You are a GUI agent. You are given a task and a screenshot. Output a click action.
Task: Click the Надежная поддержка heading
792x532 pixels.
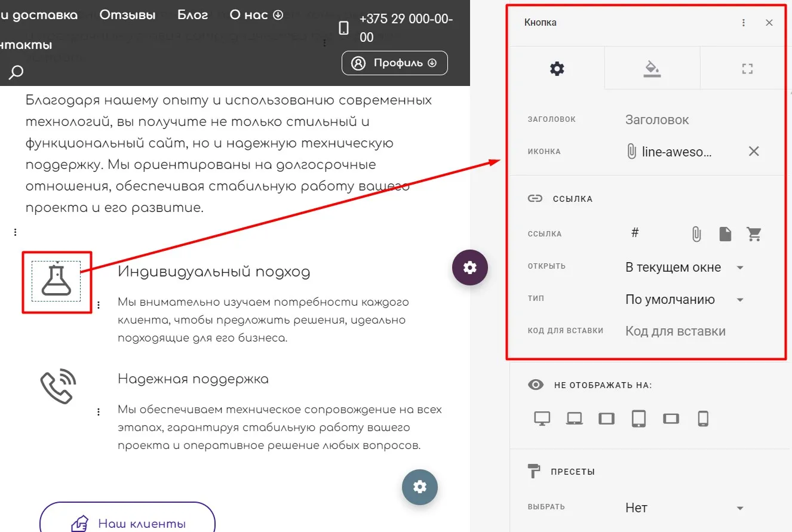coord(193,379)
